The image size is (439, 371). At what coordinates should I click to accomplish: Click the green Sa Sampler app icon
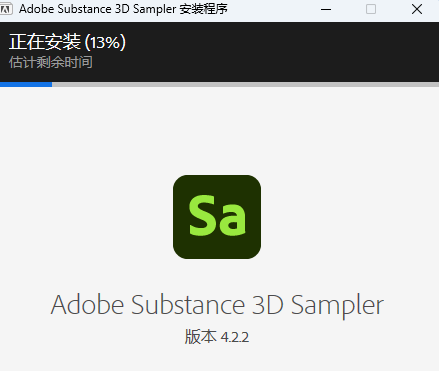point(217,217)
